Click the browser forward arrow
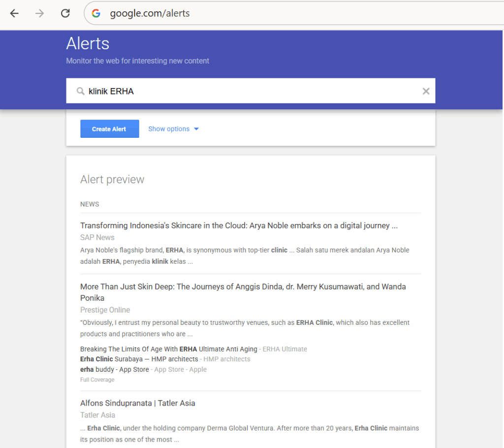Screen dimensions: 504x448 pos(39,13)
